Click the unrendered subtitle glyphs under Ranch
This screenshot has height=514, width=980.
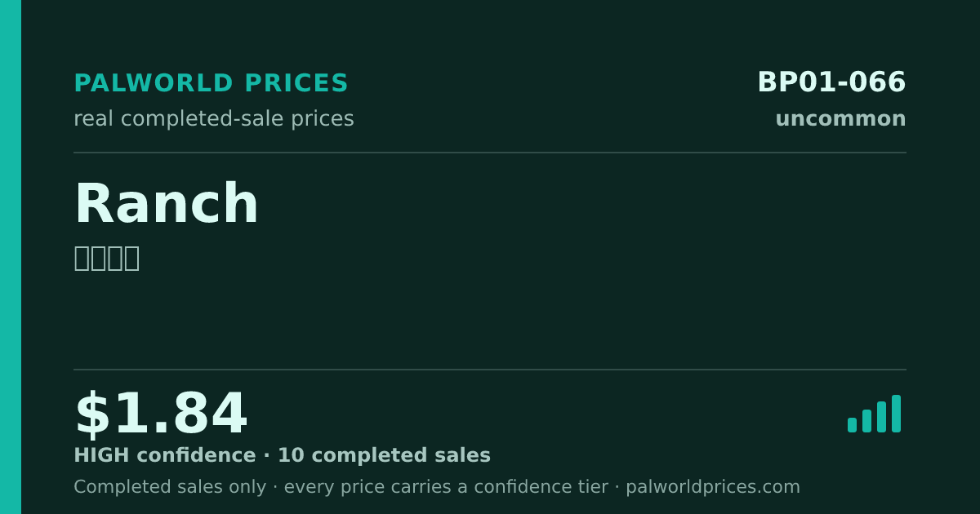[x=106, y=258]
